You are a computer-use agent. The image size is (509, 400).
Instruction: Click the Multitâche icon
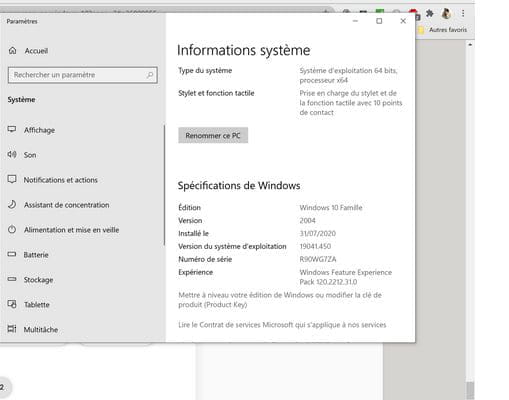point(12,329)
